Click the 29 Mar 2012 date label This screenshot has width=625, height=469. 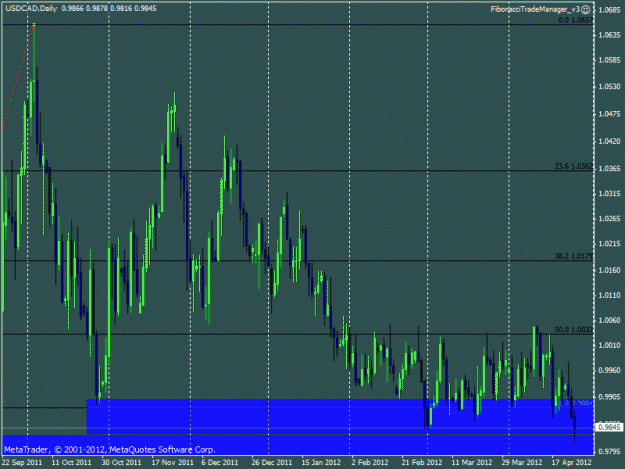(x=522, y=463)
